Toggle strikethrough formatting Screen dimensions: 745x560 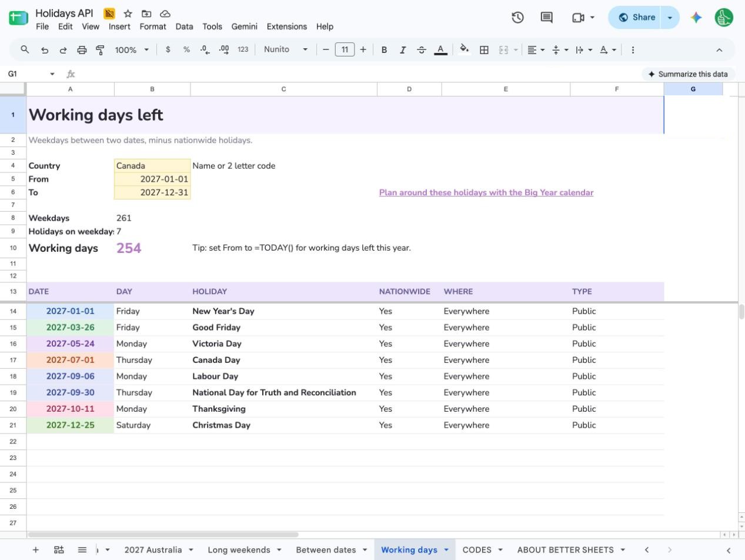coord(422,50)
